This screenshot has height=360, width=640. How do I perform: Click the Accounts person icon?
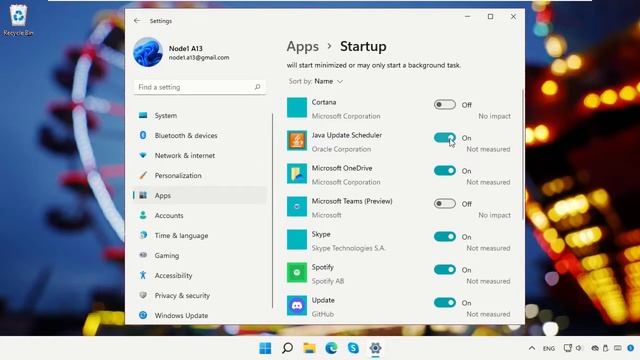point(143,215)
